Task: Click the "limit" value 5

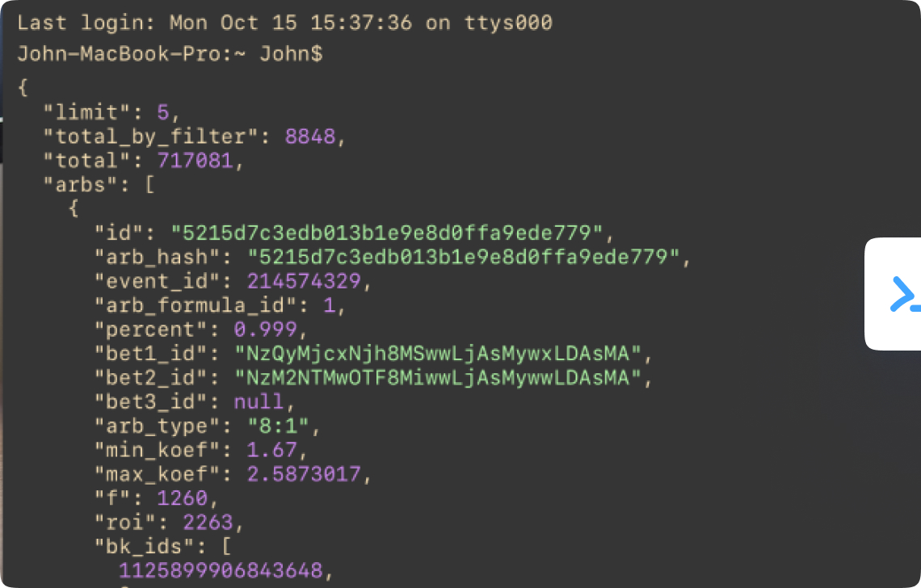Action: 163,113
